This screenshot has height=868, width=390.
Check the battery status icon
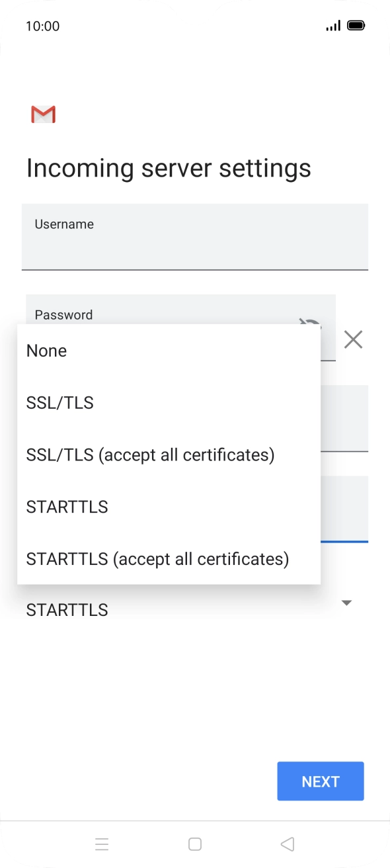pyautogui.click(x=356, y=26)
